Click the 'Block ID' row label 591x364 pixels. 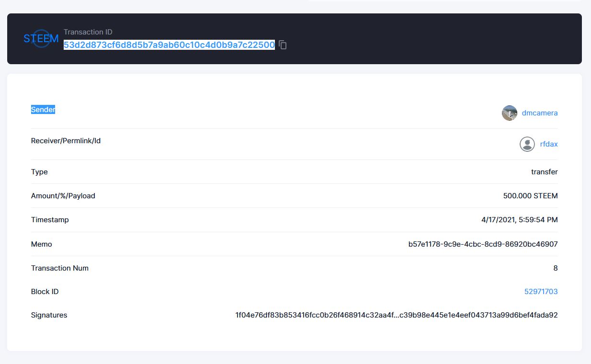click(x=45, y=291)
